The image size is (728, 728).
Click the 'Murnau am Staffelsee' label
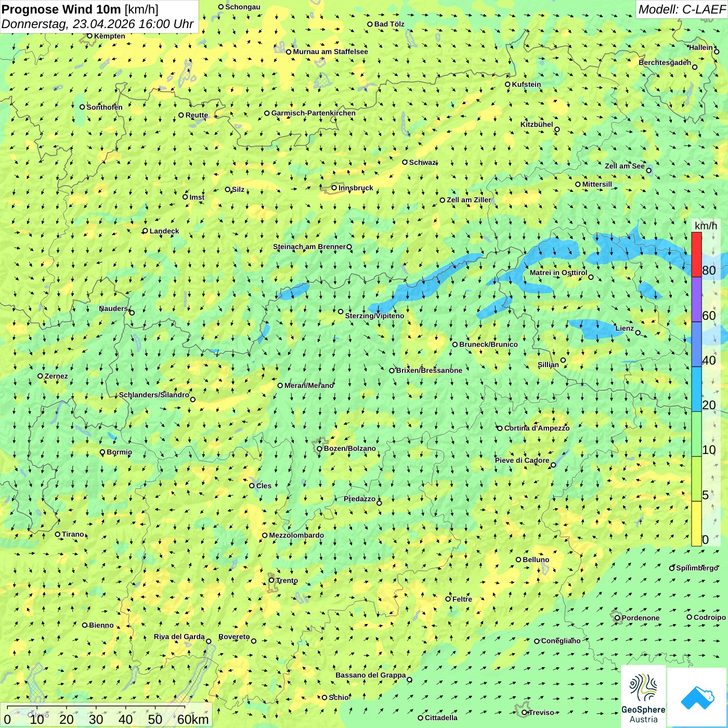point(330,51)
